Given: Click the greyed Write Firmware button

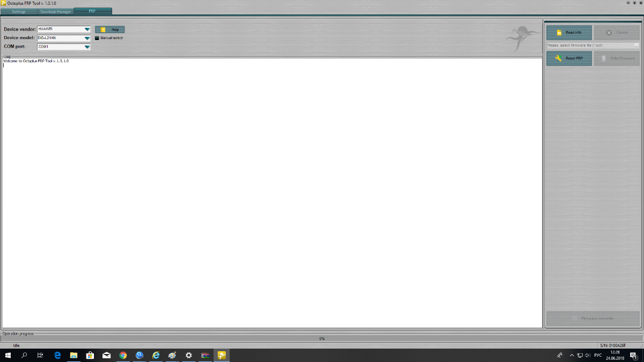Looking at the screenshot, I should tap(617, 58).
